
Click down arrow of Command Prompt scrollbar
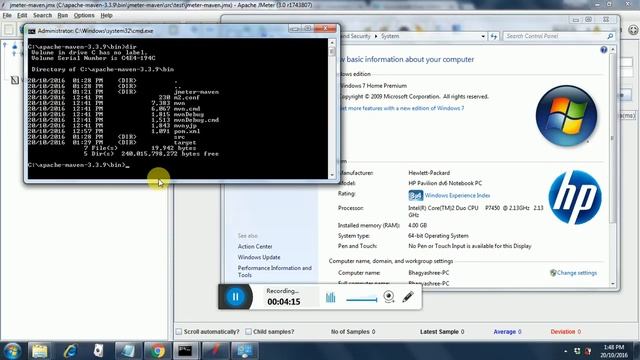click(x=332, y=175)
